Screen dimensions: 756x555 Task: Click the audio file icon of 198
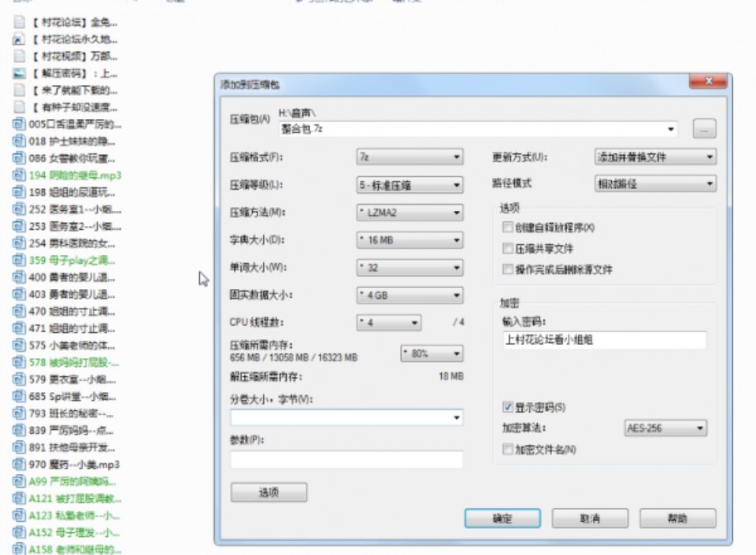pos(19,192)
